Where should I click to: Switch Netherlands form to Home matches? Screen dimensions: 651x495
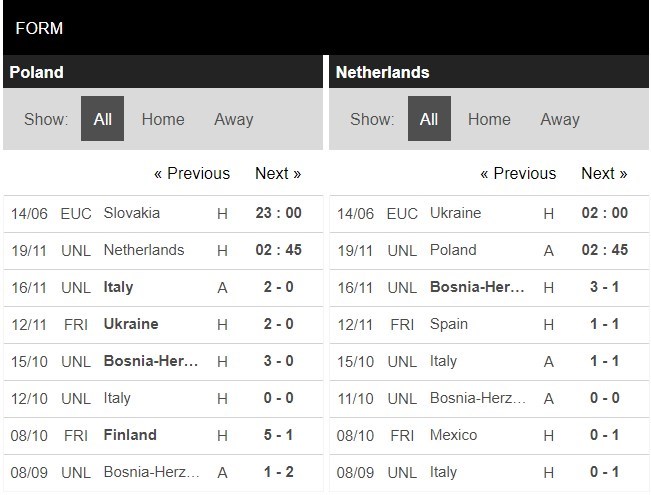point(489,119)
